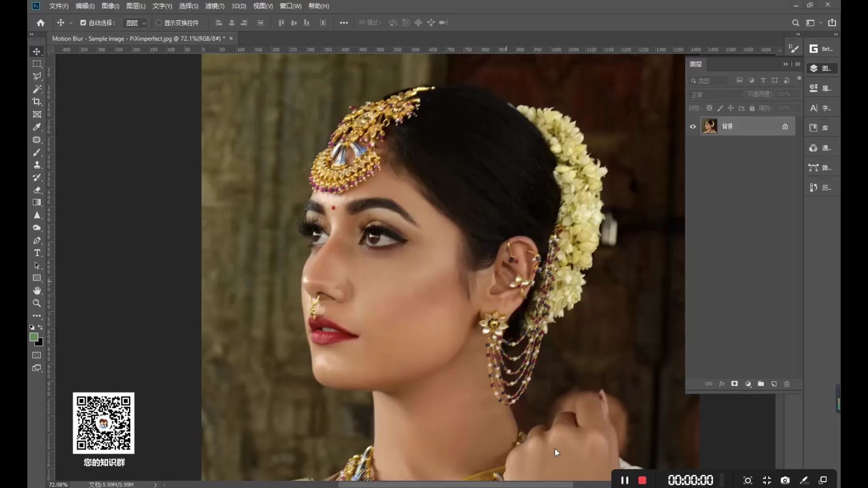The height and width of the screenshot is (488, 868).
Task: Select the 背景 layer thumbnail
Action: [709, 127]
